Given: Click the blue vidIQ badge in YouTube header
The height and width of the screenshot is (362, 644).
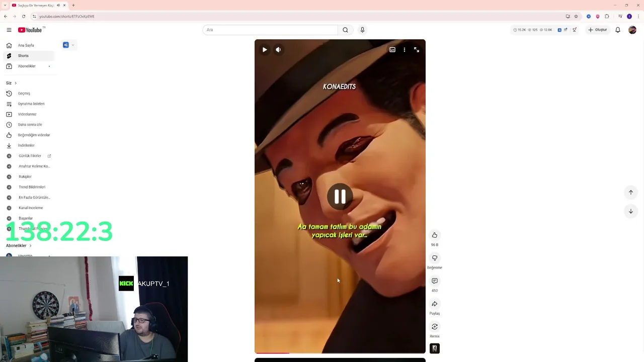Looking at the screenshot, I should 559,30.
